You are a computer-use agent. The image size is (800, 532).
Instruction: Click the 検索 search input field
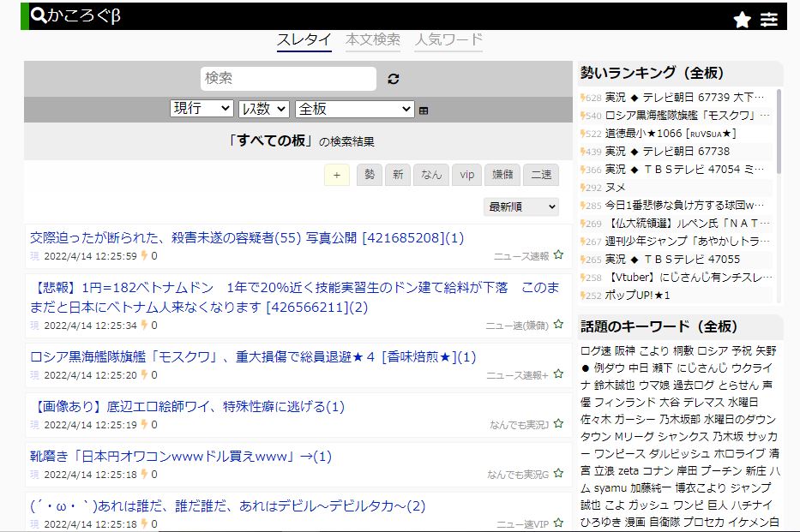(288, 79)
